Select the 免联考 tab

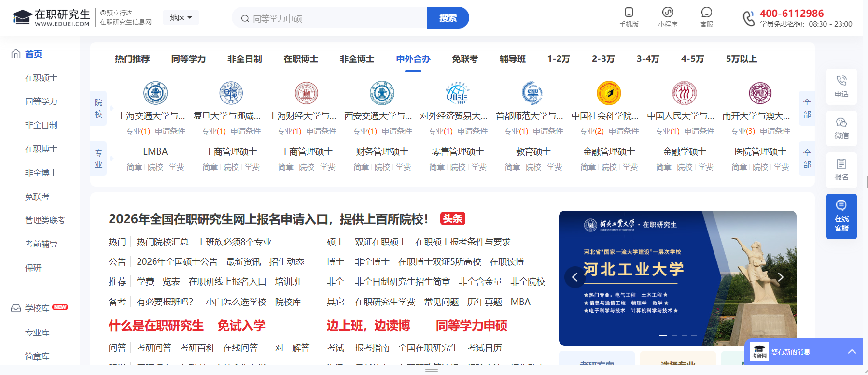[465, 59]
